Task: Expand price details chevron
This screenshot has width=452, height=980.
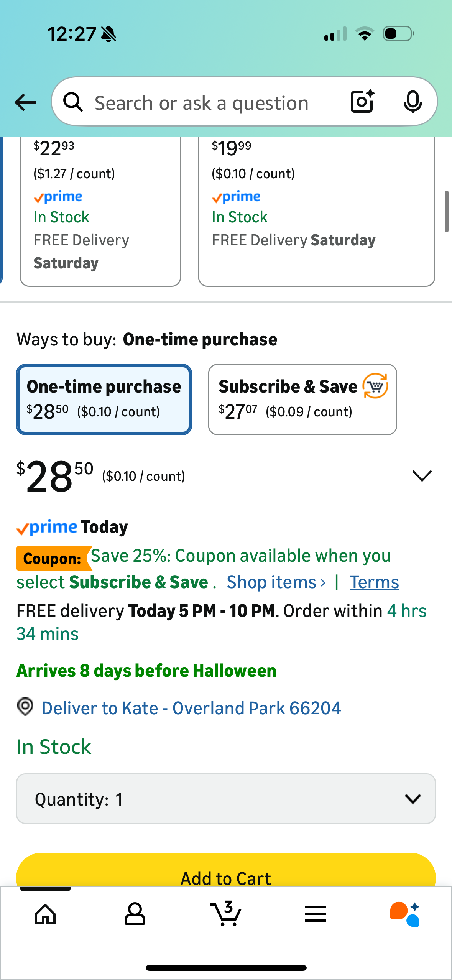Action: [x=422, y=476]
